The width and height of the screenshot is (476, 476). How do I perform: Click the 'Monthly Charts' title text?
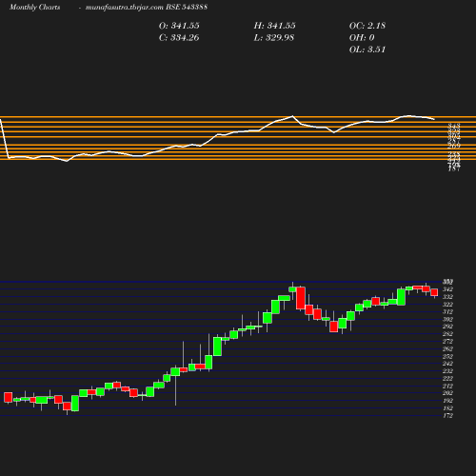(x=34, y=7)
